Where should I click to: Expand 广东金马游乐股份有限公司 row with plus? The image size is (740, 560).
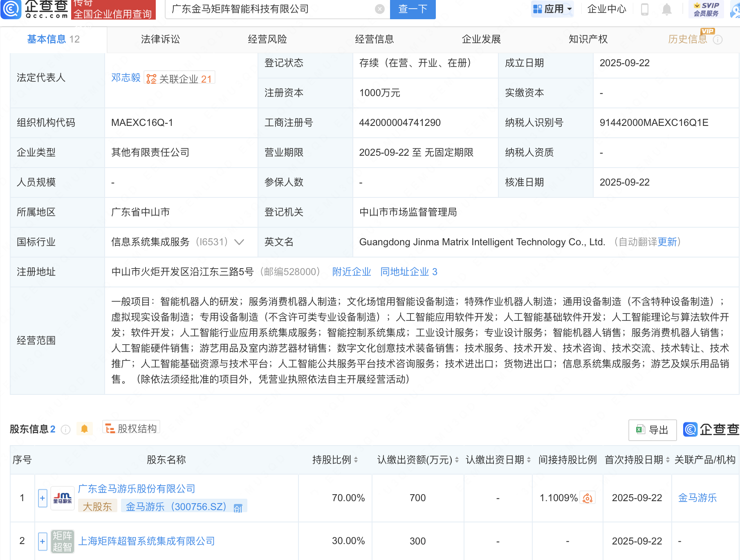[42, 498]
